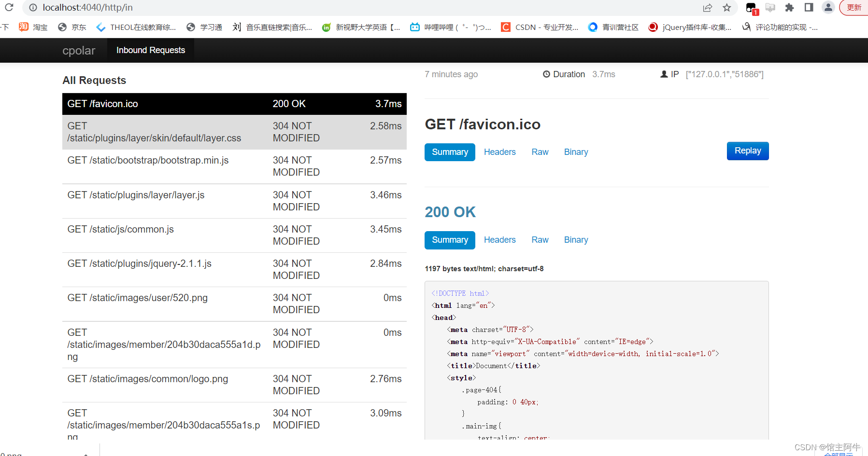Open the 哔哩哔哩 bookmark
Viewport: 868px width, 456px height.
[450, 27]
